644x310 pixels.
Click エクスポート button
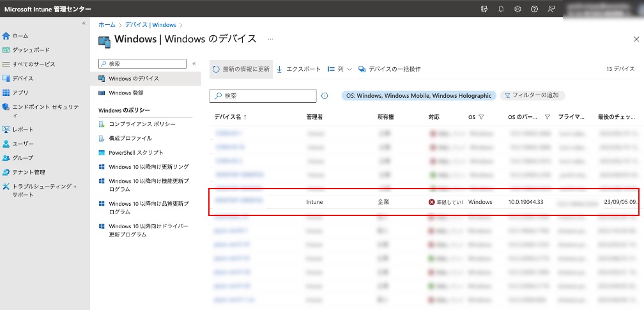pyautogui.click(x=298, y=69)
